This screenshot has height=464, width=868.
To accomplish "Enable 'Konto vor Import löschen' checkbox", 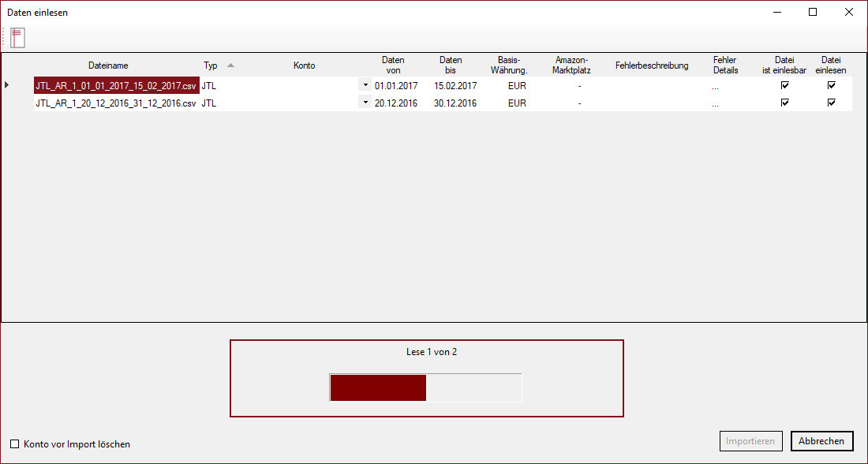I will (x=15, y=444).
